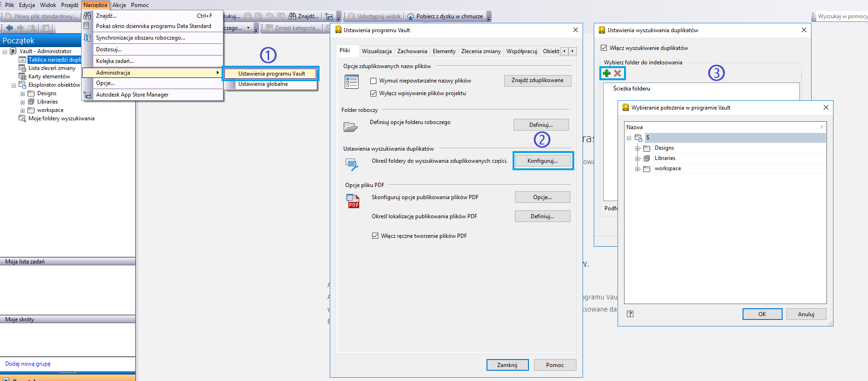This screenshot has width=868, height=381.
Task: Click the up-one-level folder toolbar icon
Action: pyautogui.click(x=32, y=28)
